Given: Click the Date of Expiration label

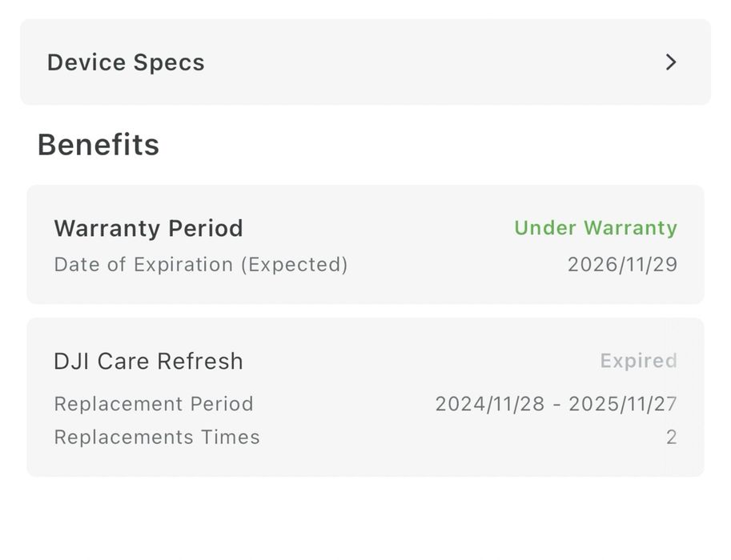Looking at the screenshot, I should (x=144, y=264).
